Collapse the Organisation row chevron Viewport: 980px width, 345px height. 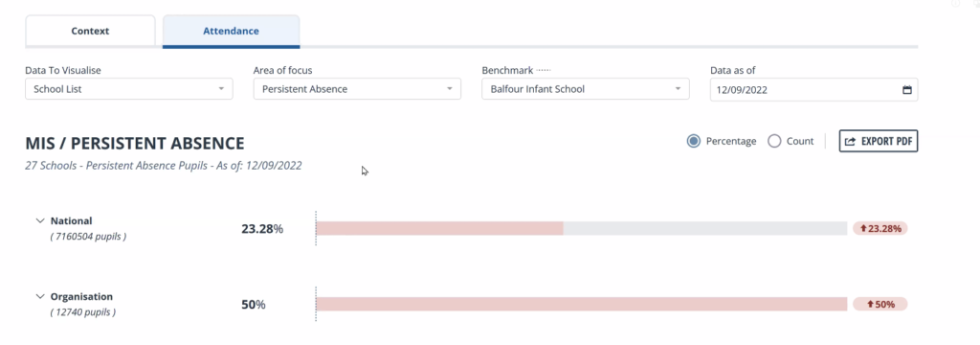click(x=40, y=297)
